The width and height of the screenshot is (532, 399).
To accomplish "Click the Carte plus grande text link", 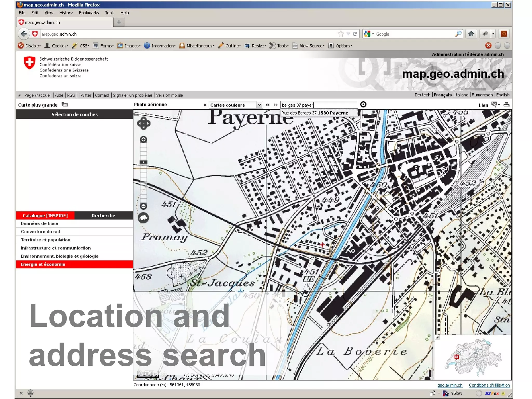I will (38, 105).
